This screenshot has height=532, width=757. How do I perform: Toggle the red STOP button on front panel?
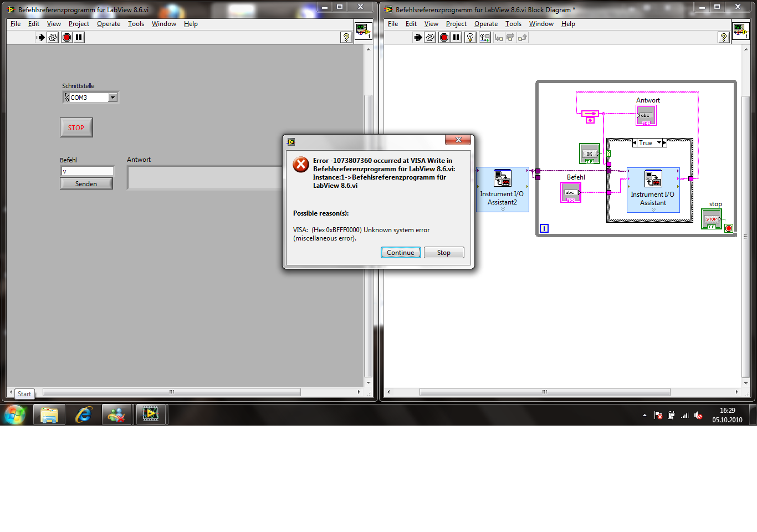pyautogui.click(x=76, y=127)
